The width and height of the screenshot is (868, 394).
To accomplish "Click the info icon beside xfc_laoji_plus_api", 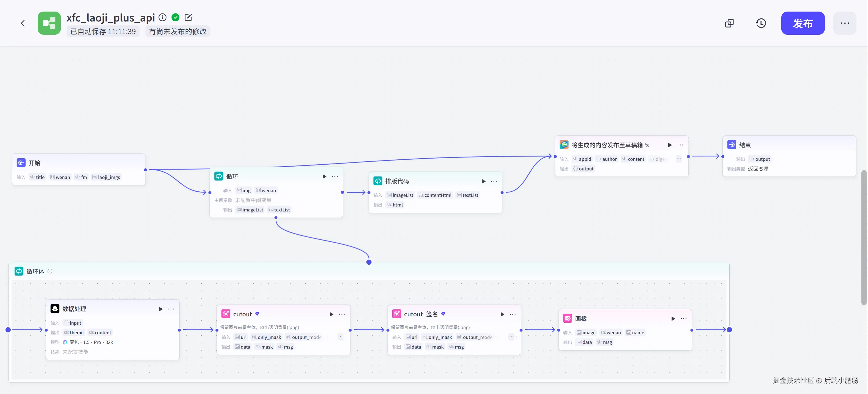I will click(x=162, y=17).
